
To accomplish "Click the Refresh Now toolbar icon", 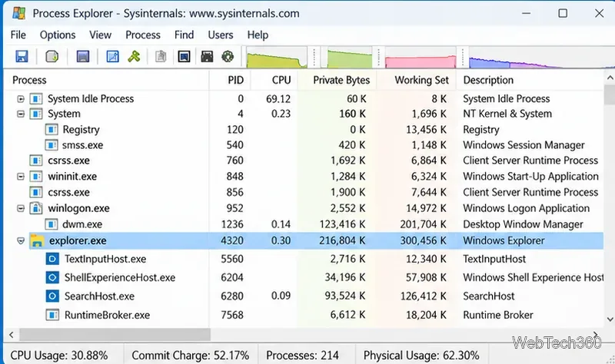I will tap(52, 56).
